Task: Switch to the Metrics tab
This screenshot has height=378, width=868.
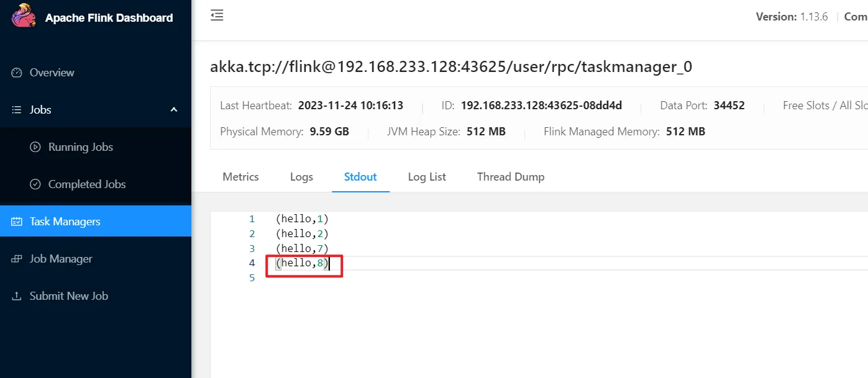Action: [x=240, y=177]
